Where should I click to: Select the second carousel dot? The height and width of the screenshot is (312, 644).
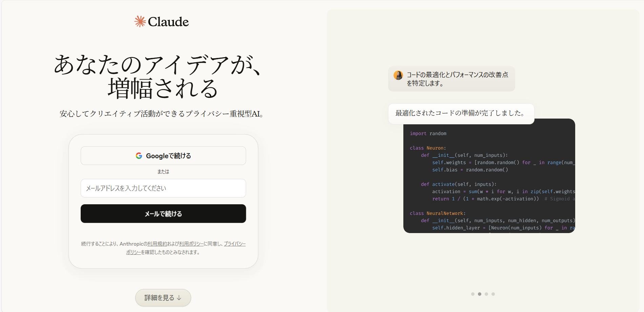480,294
